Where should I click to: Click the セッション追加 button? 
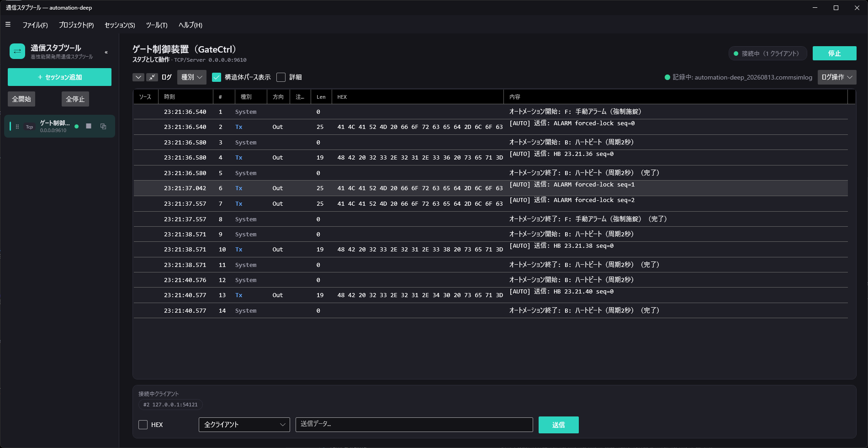(59, 77)
